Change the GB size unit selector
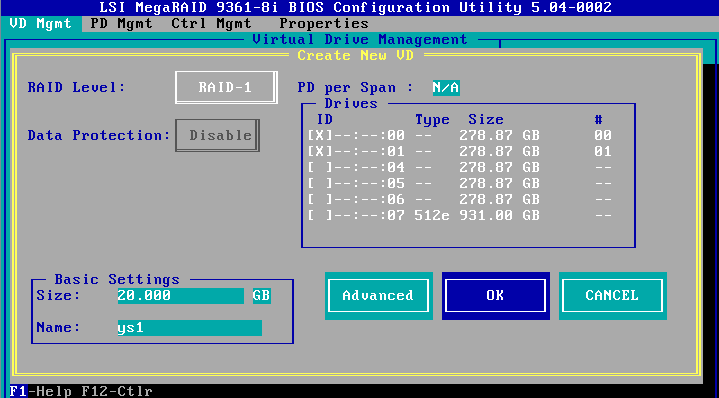Screen dimensions: 719x398 click(x=261, y=296)
